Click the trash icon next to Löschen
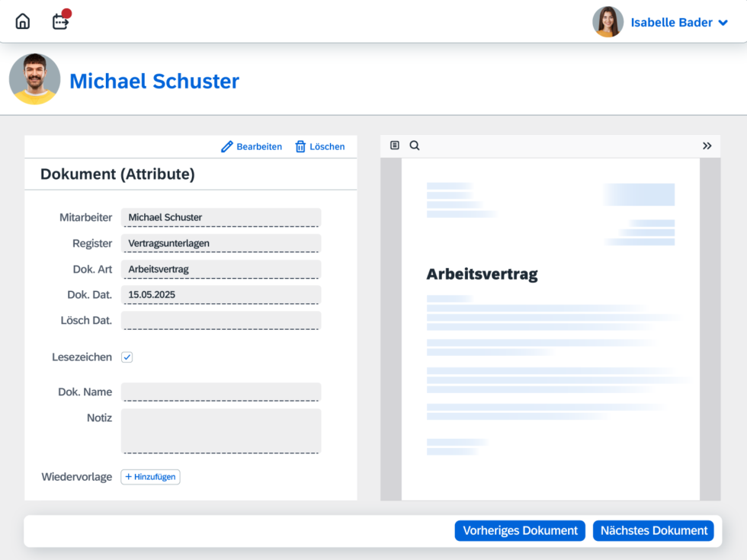This screenshot has width=747, height=560. pyautogui.click(x=300, y=146)
